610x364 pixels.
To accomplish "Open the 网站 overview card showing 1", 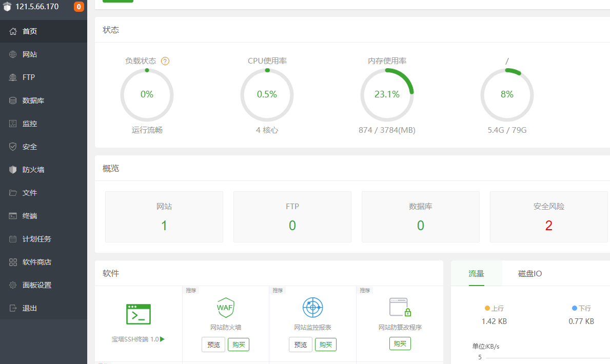I will [x=164, y=217].
